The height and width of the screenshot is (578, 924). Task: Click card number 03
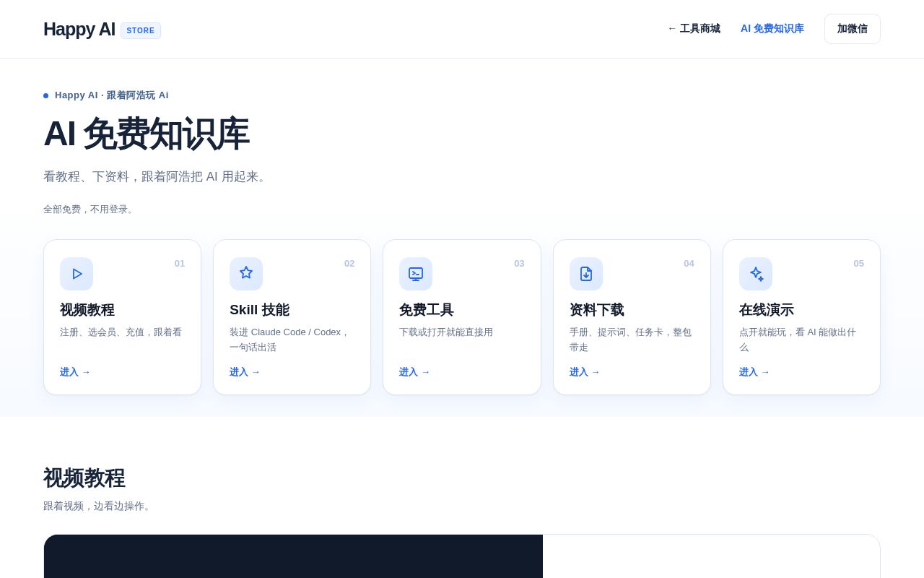pyautogui.click(x=519, y=264)
